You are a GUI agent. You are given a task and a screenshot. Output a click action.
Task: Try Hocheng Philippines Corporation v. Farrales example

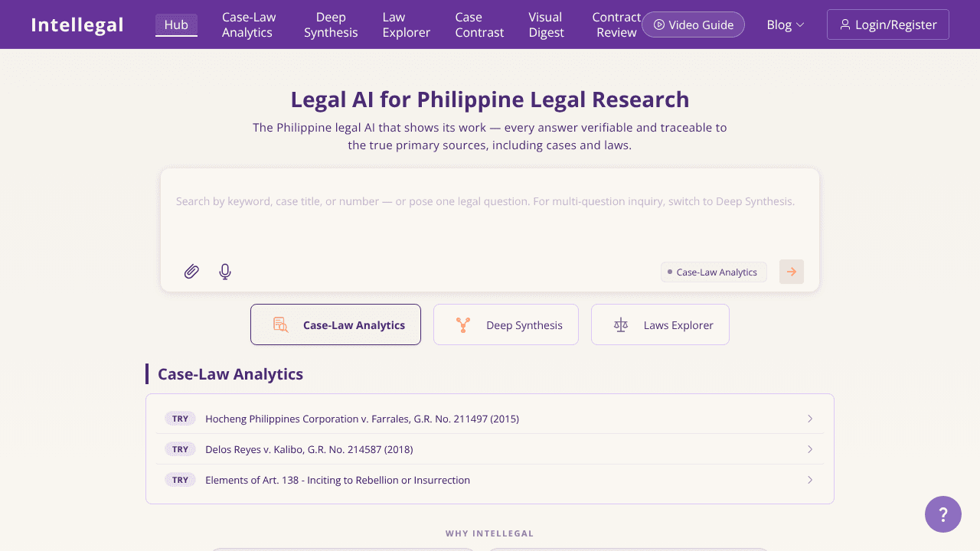point(490,419)
